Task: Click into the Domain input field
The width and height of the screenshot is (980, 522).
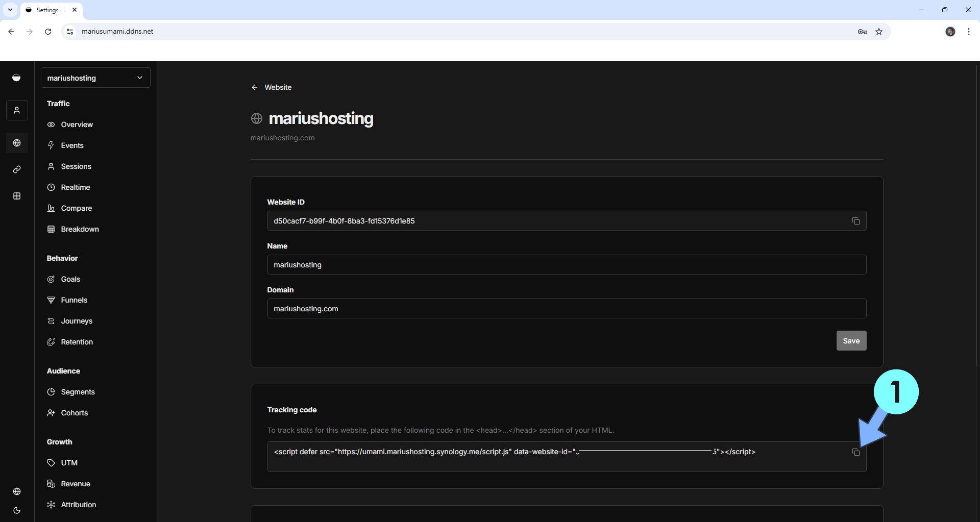Action: tap(567, 309)
